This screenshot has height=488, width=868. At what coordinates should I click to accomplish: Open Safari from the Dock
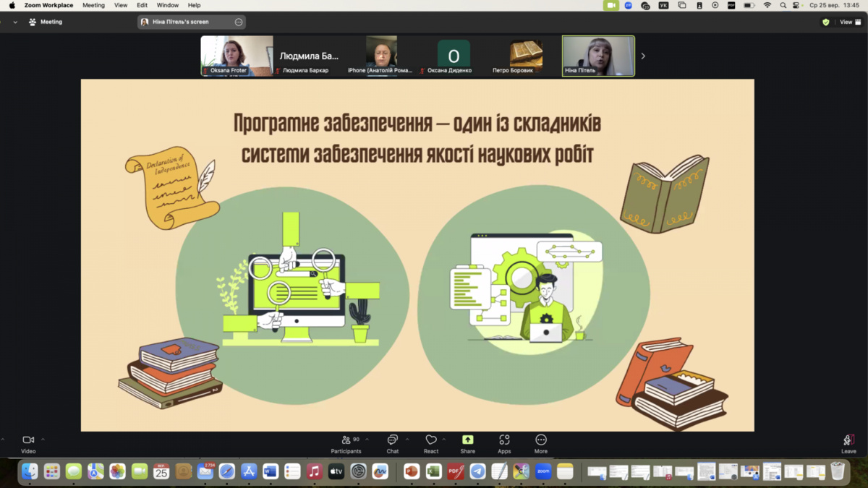tap(227, 471)
